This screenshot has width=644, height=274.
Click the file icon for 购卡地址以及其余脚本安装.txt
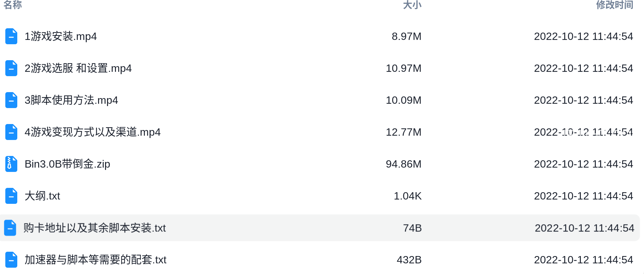pos(10,228)
